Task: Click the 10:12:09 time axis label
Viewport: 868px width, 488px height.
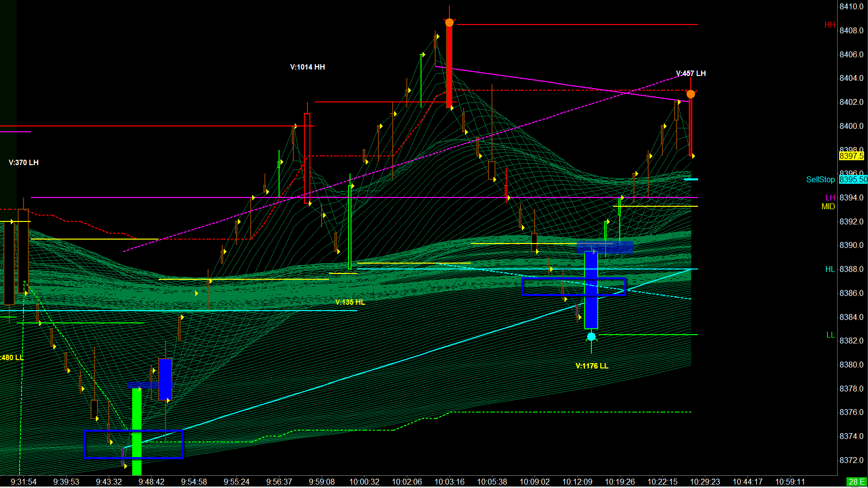Action: click(x=577, y=482)
